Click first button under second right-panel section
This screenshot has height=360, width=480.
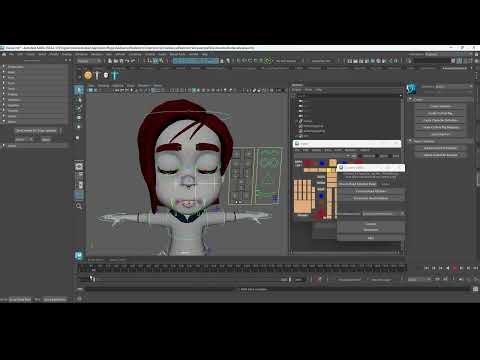(x=440, y=148)
